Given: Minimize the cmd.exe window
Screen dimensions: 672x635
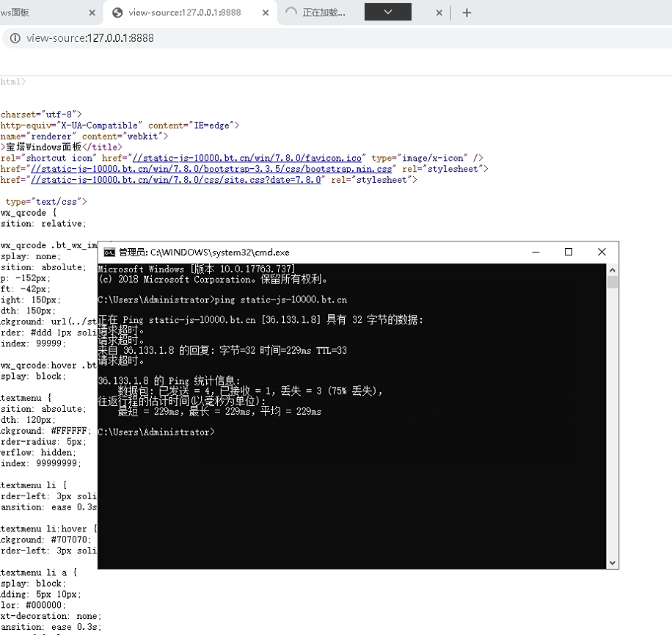Looking at the screenshot, I should pos(536,252).
